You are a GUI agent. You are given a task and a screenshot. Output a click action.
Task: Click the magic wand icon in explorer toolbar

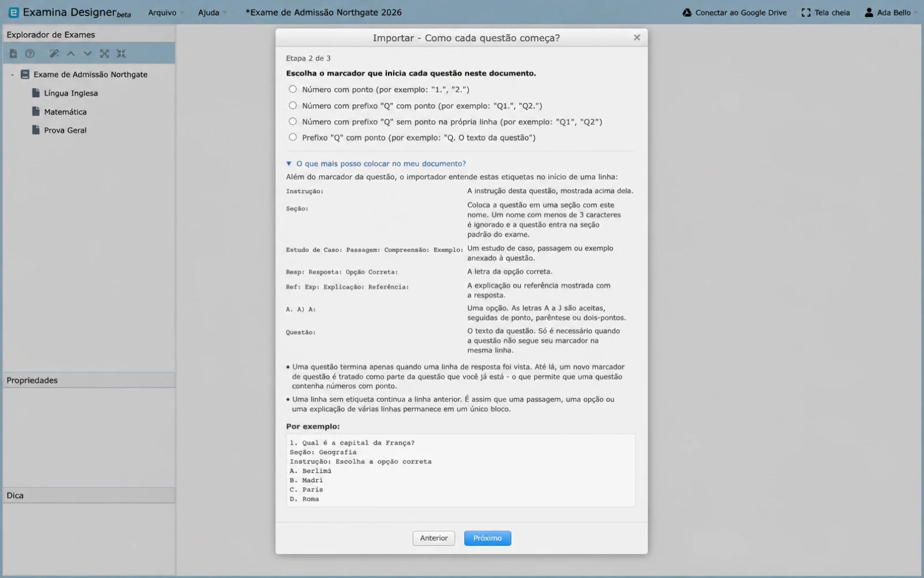[x=54, y=54]
